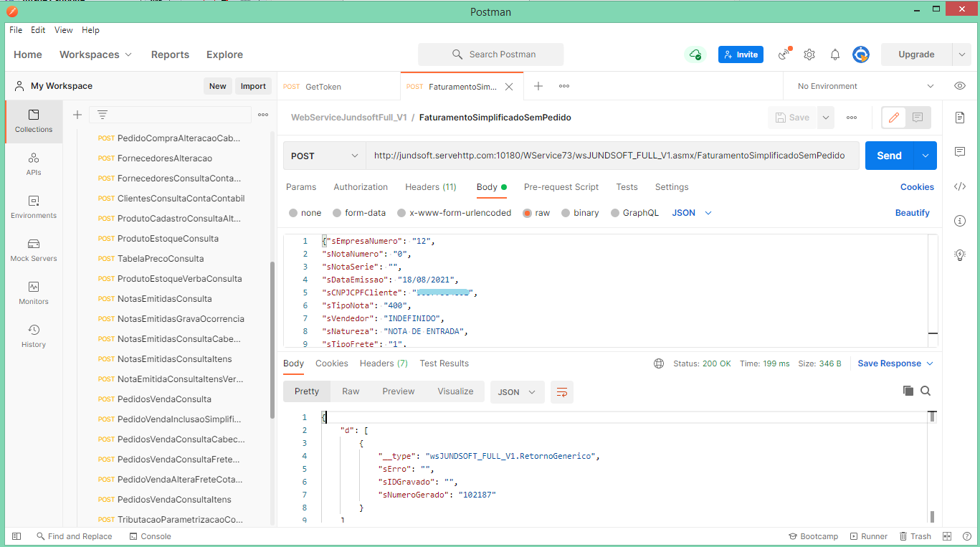Open the Pre-request Script tab
The width and height of the screenshot is (980, 547).
561,187
